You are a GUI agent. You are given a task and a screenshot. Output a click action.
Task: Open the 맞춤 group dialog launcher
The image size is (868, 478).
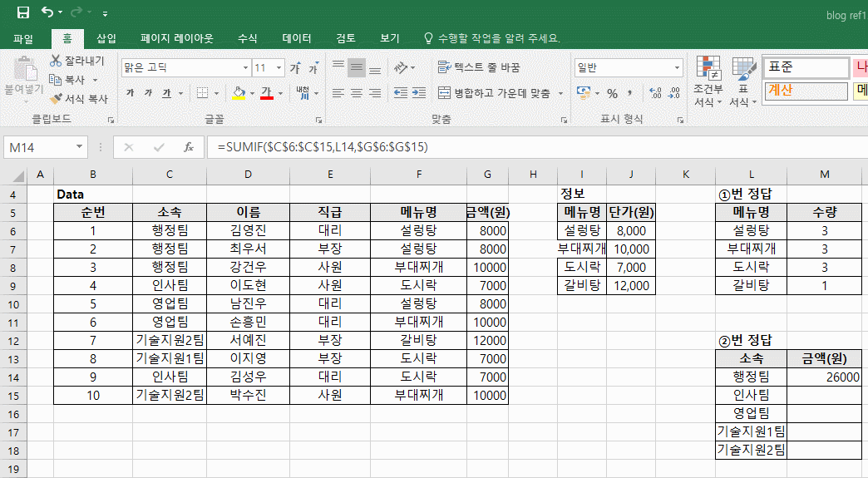point(564,120)
